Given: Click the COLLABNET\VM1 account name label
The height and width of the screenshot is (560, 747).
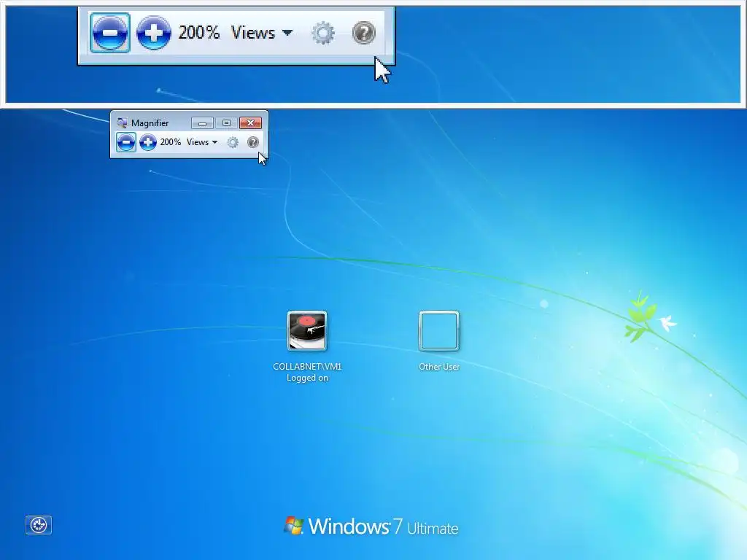Looking at the screenshot, I should (307, 366).
